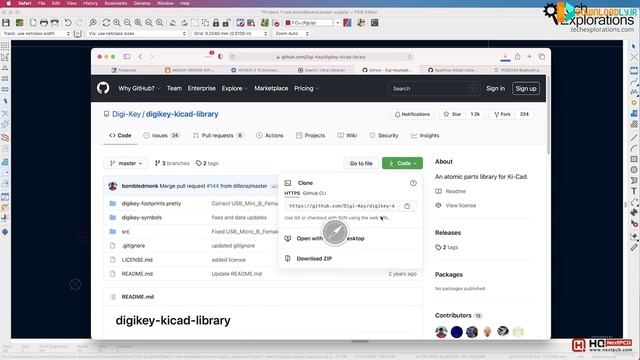Go back in Safari with back arrow
Screen dimensions: 640x360
(140, 57)
